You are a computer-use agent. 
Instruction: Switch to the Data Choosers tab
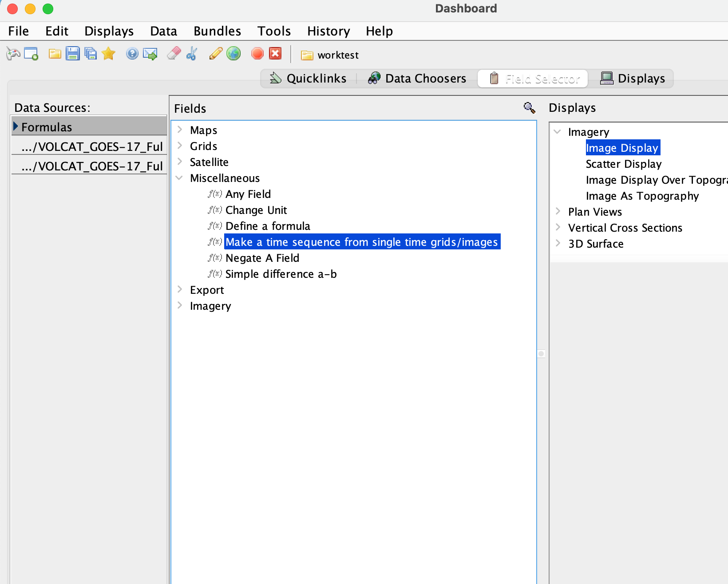pyautogui.click(x=417, y=79)
